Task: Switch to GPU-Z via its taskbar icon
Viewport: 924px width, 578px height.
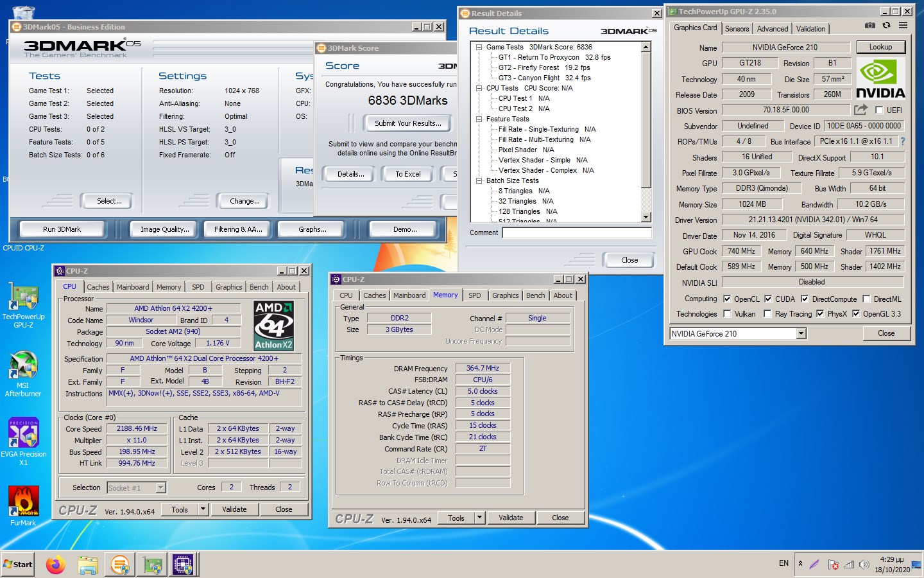Action: coord(153,565)
